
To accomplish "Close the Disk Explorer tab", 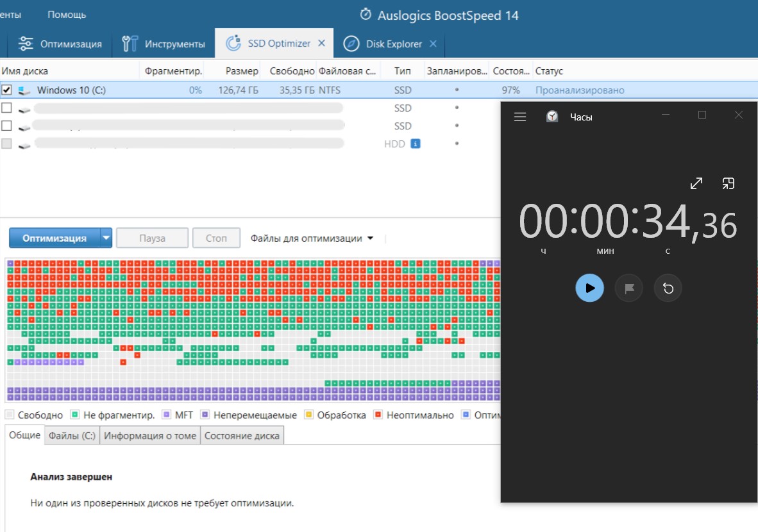I will tap(433, 44).
